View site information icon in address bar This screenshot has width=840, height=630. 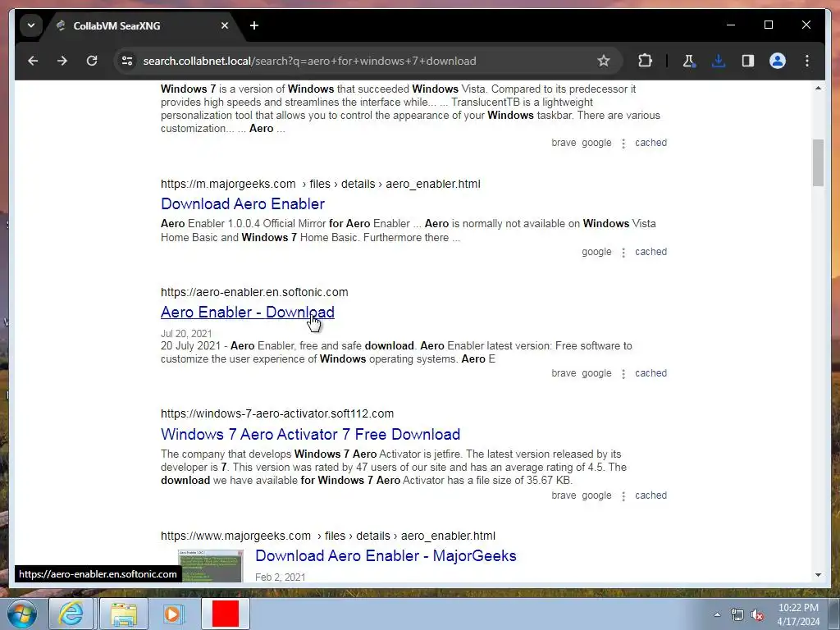[x=127, y=61]
